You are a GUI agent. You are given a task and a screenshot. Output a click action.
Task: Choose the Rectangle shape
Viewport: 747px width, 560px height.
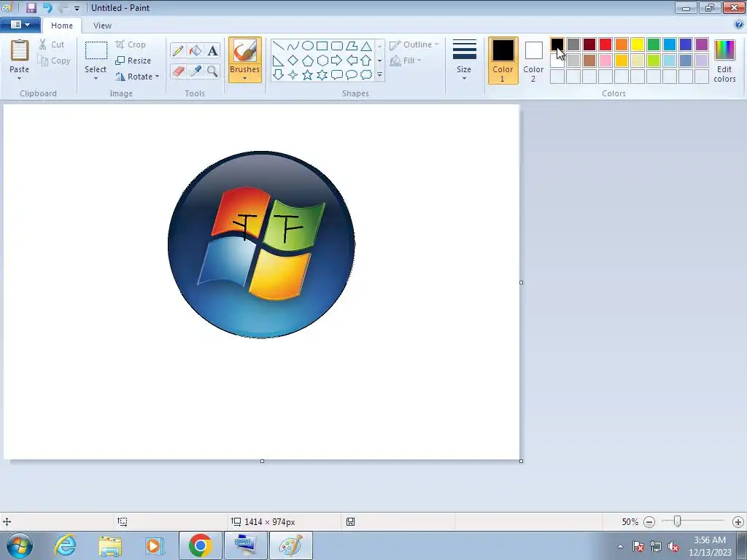click(322, 46)
